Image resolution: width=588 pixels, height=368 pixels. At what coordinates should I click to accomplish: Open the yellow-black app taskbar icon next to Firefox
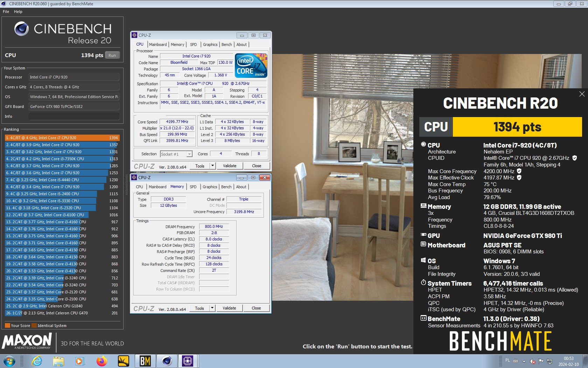(123, 361)
